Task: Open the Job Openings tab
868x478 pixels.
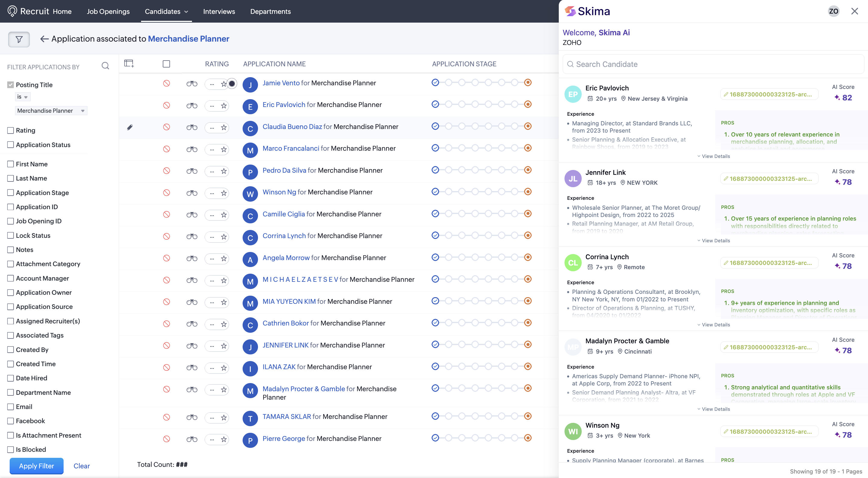Action: click(108, 11)
